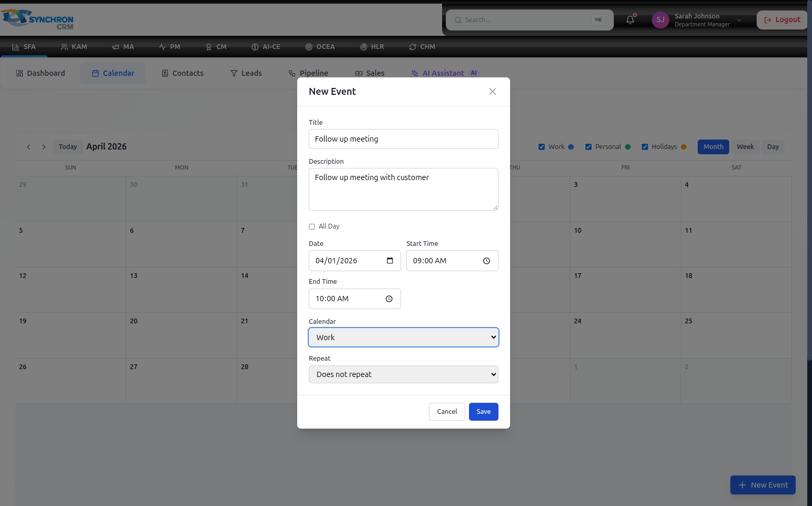Go to the Pipeline section
This screenshot has width=812, height=506.
tap(308, 73)
